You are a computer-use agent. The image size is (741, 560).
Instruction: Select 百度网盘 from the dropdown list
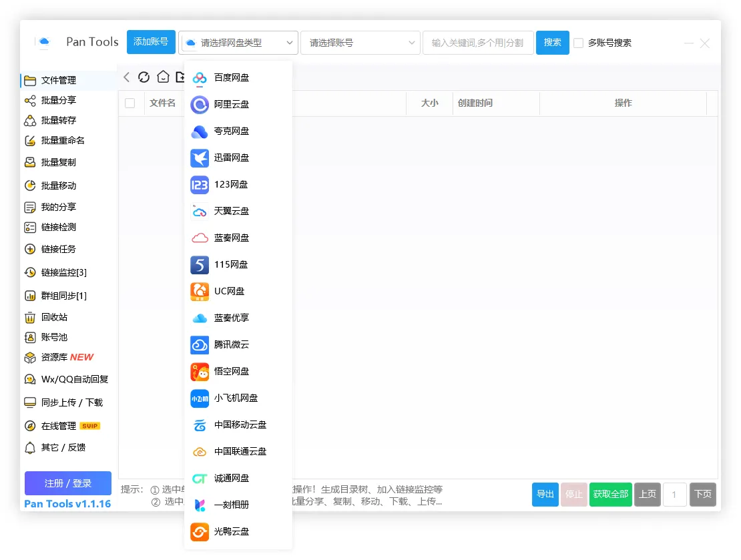point(238,77)
